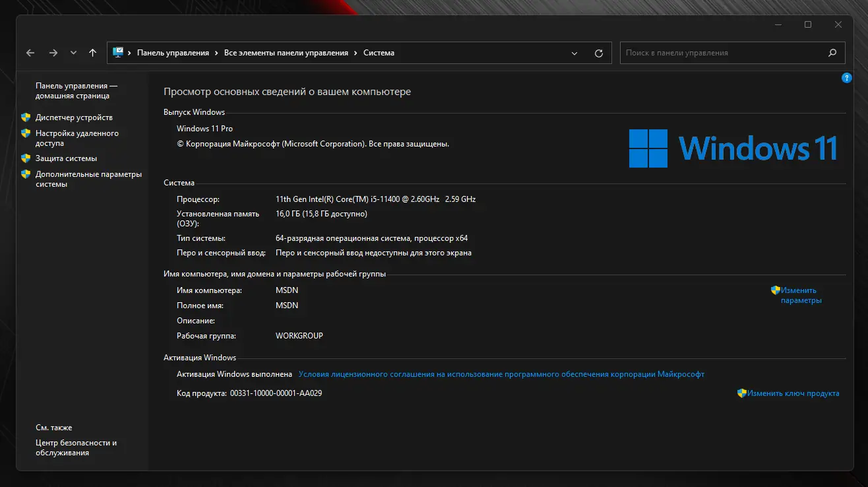
Task: Click the Forward navigation arrow
Action: click(x=53, y=53)
